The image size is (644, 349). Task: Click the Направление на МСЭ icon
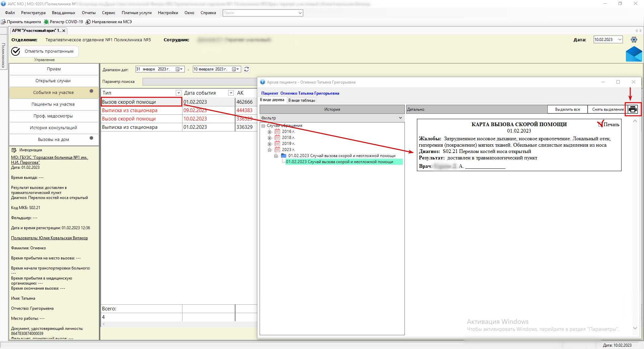click(x=88, y=22)
